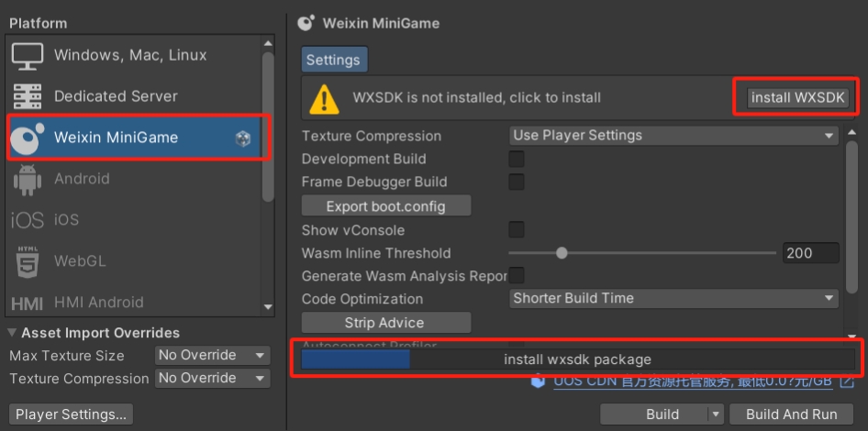
Task: Switch to the Settings tab
Action: (333, 60)
